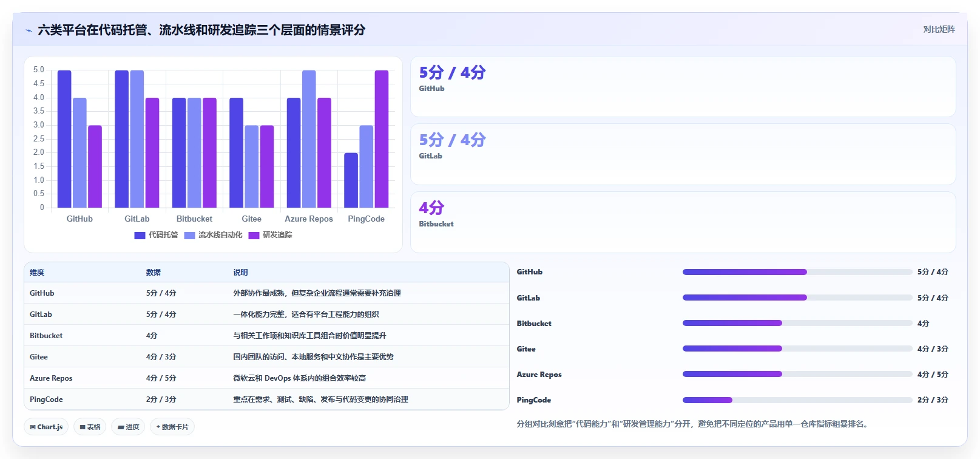Click the 4分 value in the Bitbucket table row

[x=152, y=336]
